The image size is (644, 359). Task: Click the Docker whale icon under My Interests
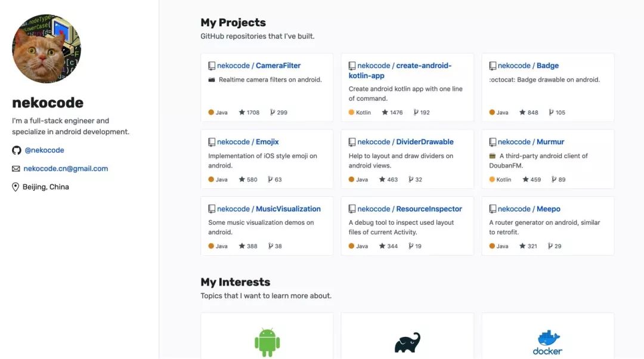[x=547, y=339]
